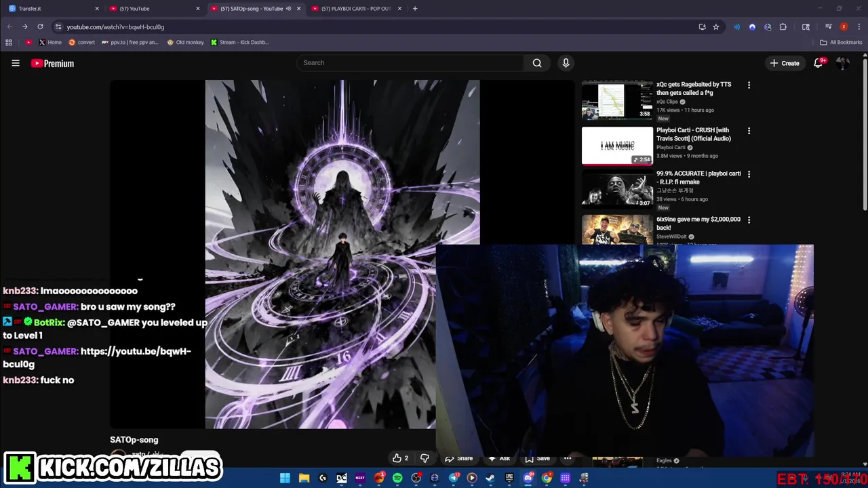
Task: Open the Stream - Kick Dashboard bookmark
Action: pyautogui.click(x=239, y=42)
